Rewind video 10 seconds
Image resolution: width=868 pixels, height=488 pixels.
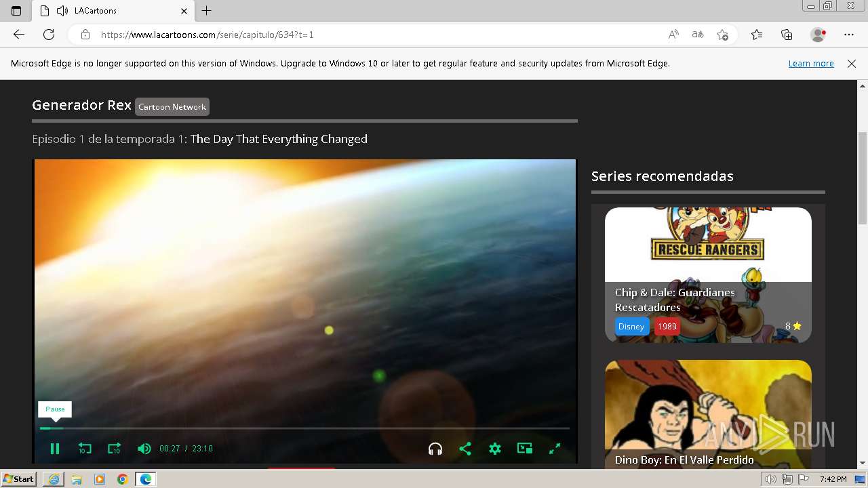[x=85, y=449]
